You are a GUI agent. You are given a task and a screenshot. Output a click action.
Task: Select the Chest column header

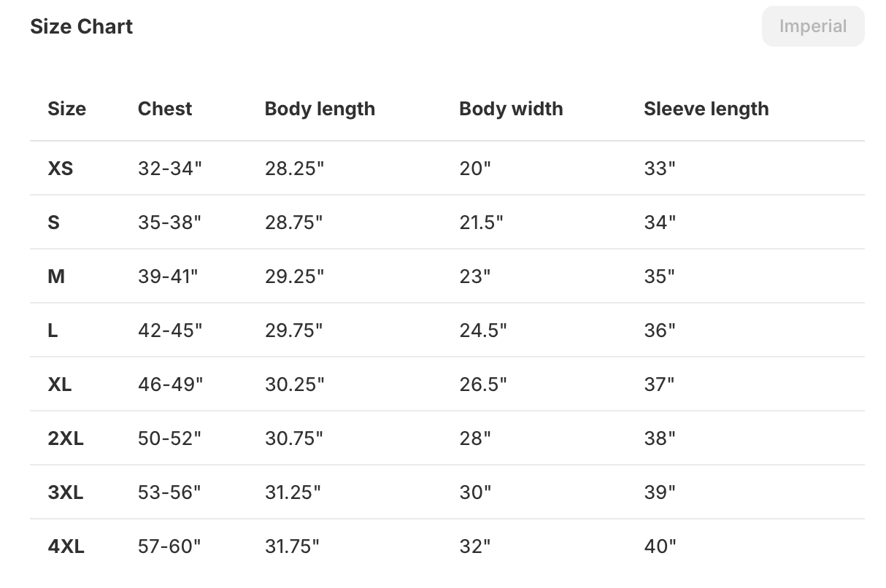pyautogui.click(x=165, y=109)
